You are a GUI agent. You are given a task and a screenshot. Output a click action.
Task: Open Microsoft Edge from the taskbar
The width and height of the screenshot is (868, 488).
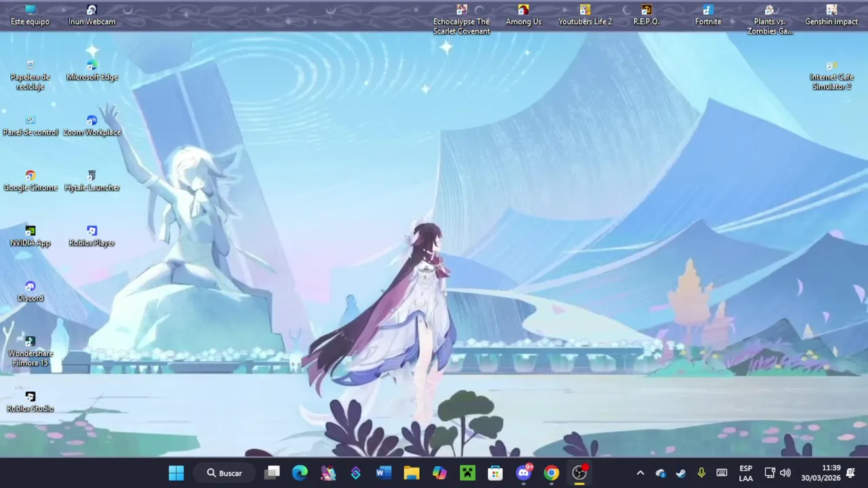coord(300,473)
